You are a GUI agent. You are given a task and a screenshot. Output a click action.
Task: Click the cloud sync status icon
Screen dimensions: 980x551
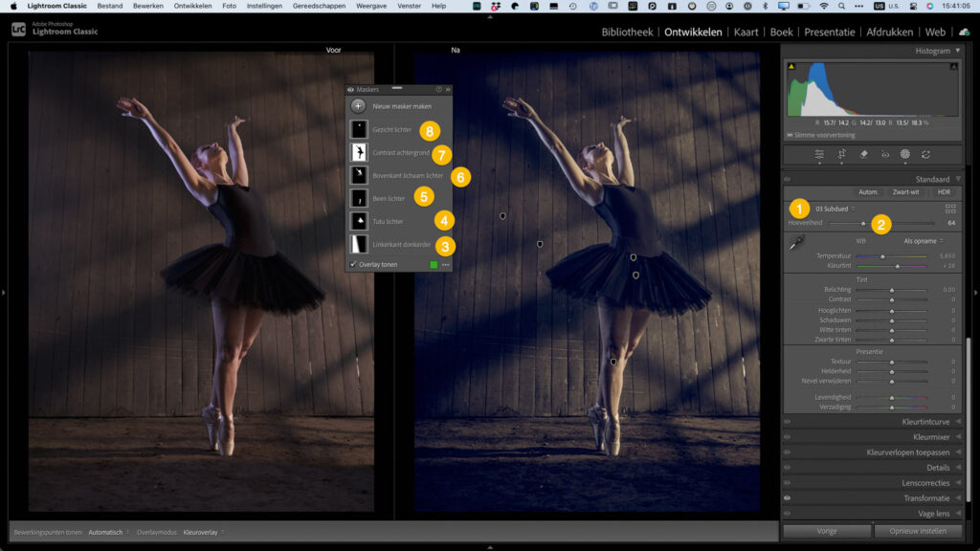tap(965, 32)
